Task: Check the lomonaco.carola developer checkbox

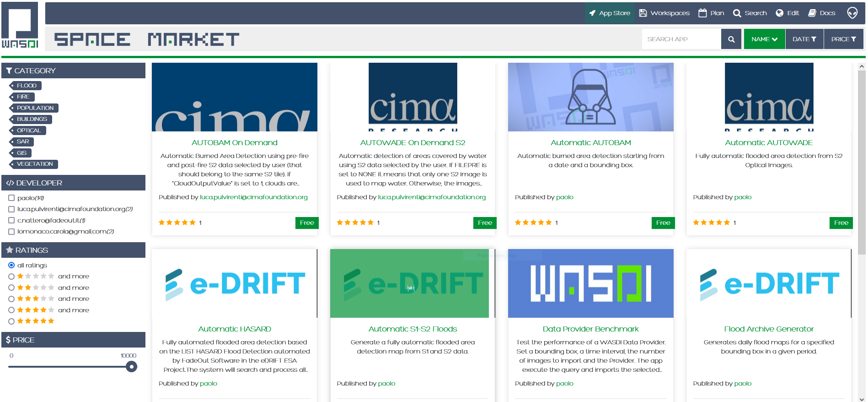Action: coord(11,231)
